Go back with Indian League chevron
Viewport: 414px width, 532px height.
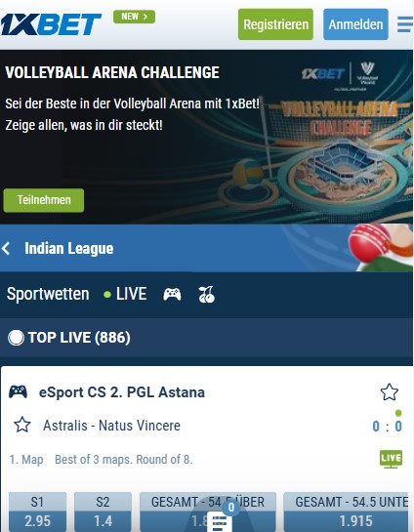click(6, 248)
